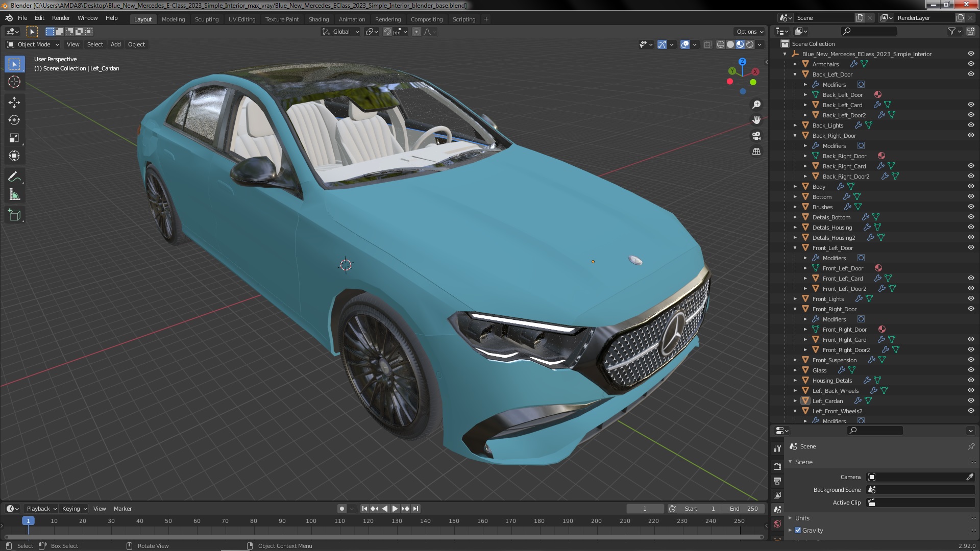Hide Armchairs in outliner

(970, 64)
